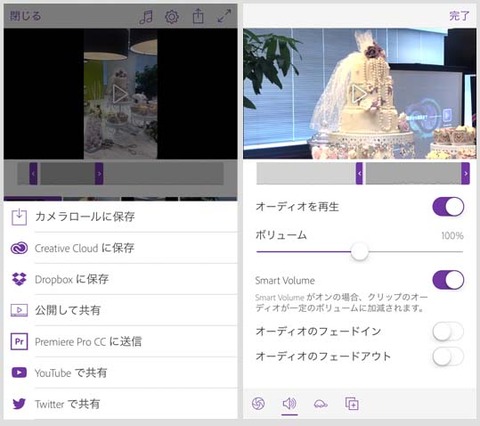Play the wedding cake video preview
Screen dimensions: 480x426
click(360, 94)
